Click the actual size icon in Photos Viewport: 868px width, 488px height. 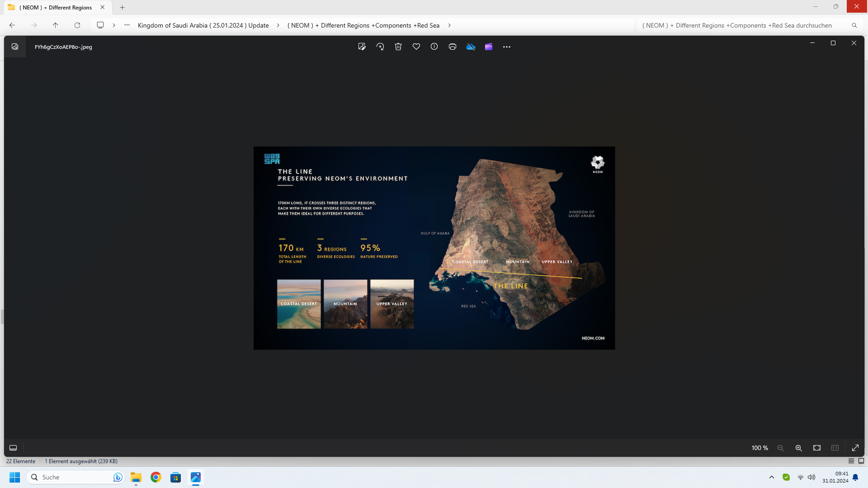pyautogui.click(x=835, y=448)
